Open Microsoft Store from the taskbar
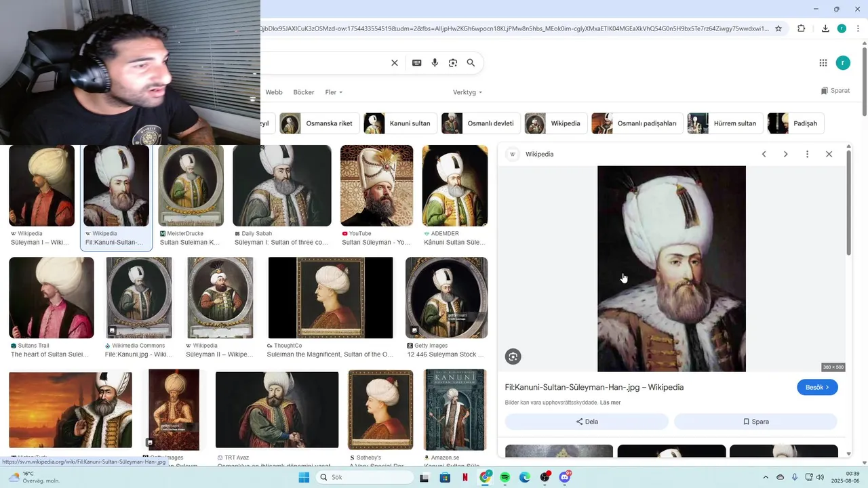 click(445, 477)
